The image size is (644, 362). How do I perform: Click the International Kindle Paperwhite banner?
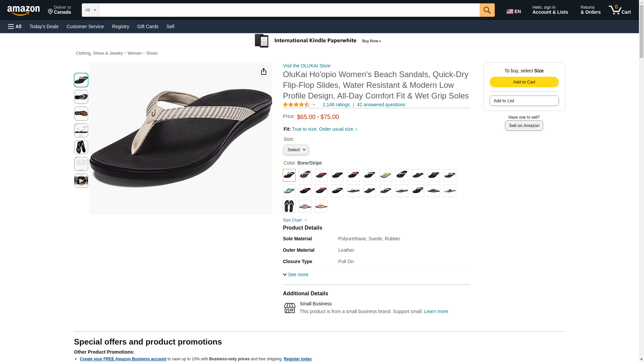pos(318,41)
